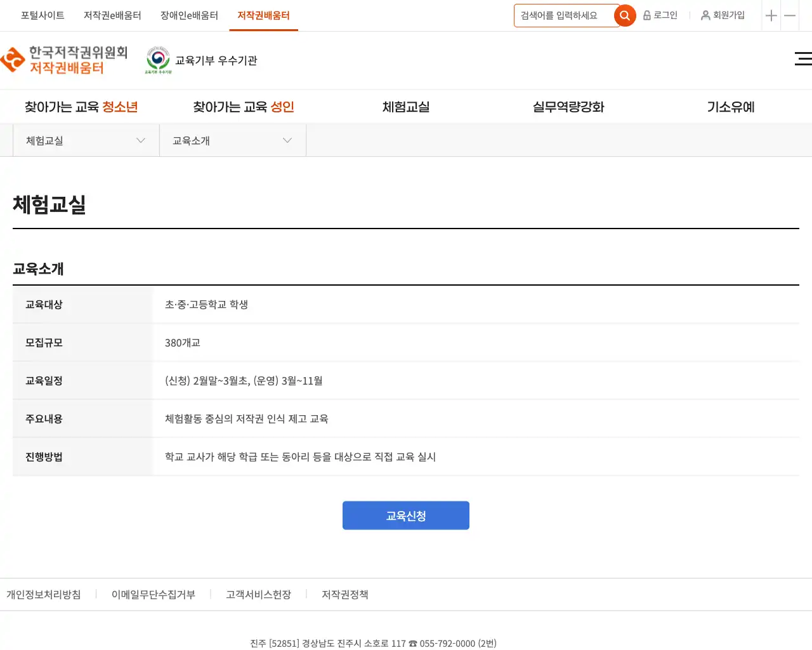Image resolution: width=812 pixels, height=650 pixels.
Task: Expand the 체험교실 breadcrumb dropdown
Action: coord(86,140)
